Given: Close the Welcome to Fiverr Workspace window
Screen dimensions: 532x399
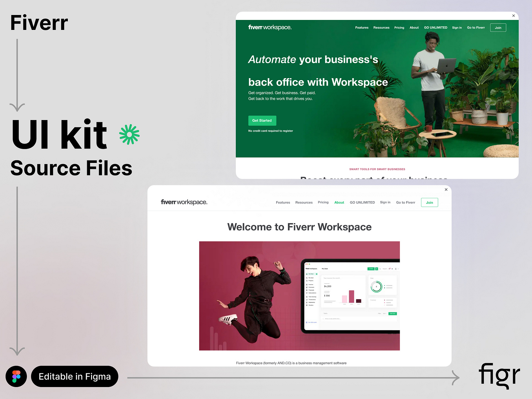Looking at the screenshot, I should 446,190.
